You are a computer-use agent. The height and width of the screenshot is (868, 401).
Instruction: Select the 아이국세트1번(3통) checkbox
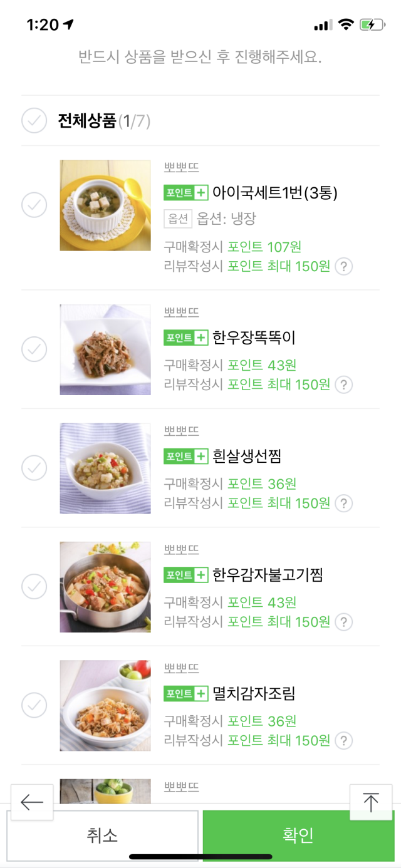click(34, 205)
